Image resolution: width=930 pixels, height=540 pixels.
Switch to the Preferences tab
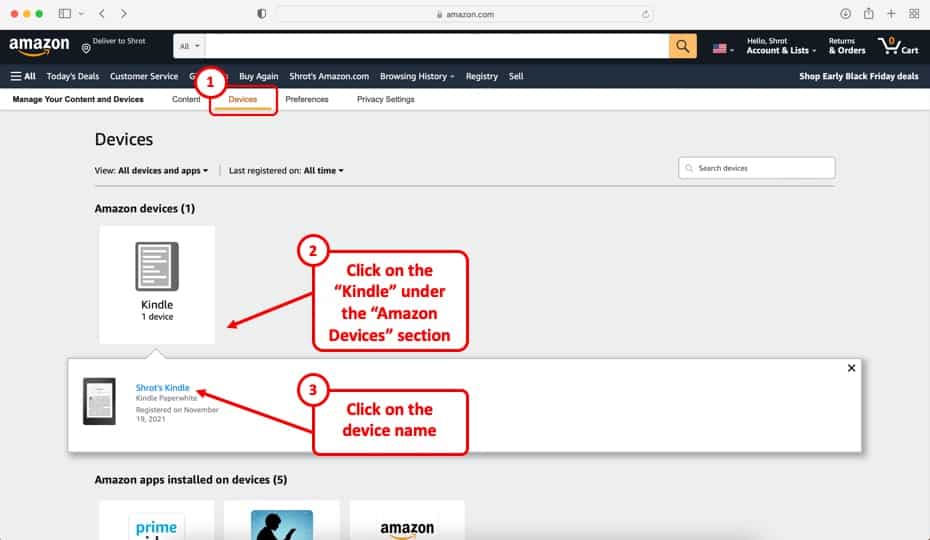(307, 99)
